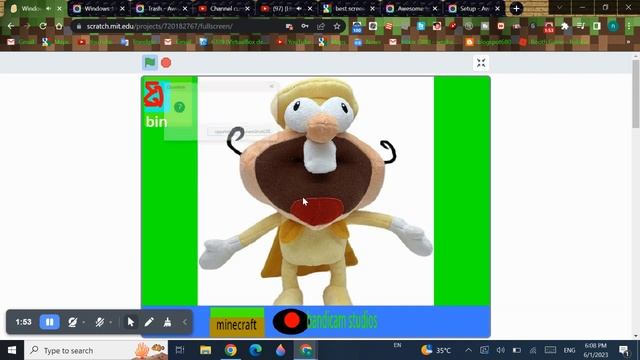Click the page vertical scrollbar
The width and height of the screenshot is (640, 360).
click(636, 94)
